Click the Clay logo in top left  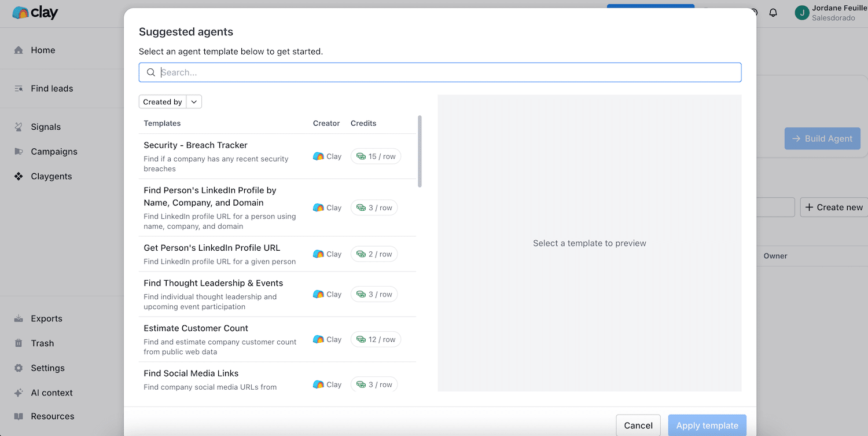pyautogui.click(x=35, y=13)
